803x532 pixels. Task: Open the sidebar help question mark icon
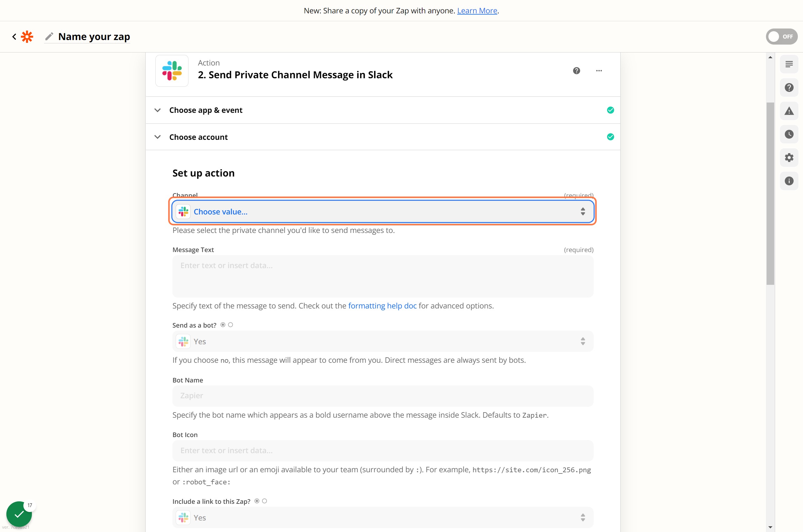pyautogui.click(x=789, y=88)
